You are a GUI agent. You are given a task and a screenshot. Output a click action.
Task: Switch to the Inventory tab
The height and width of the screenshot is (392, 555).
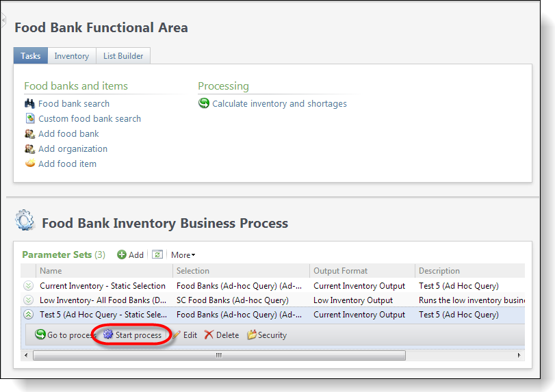click(x=71, y=56)
